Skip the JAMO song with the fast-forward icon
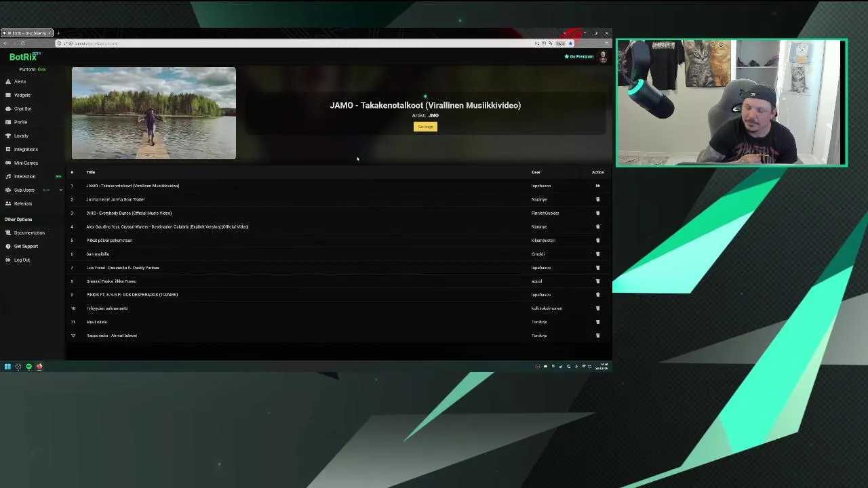The image size is (868, 488). [597, 186]
